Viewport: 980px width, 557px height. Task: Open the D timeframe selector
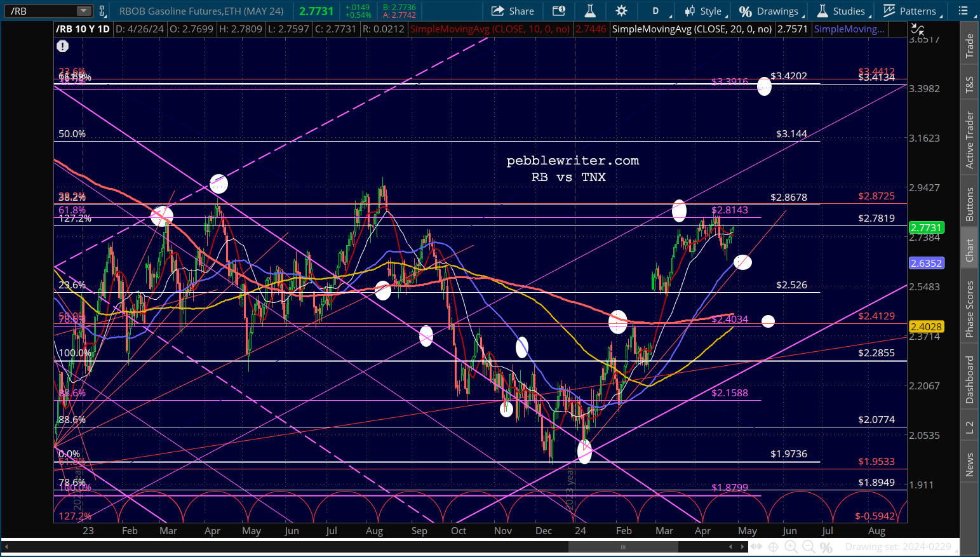tap(655, 11)
